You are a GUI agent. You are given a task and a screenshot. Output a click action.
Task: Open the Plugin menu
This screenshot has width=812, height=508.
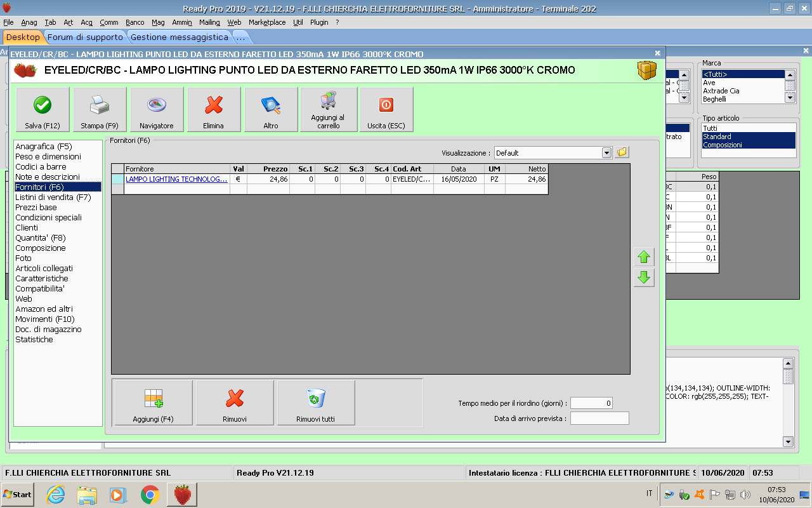tap(319, 22)
